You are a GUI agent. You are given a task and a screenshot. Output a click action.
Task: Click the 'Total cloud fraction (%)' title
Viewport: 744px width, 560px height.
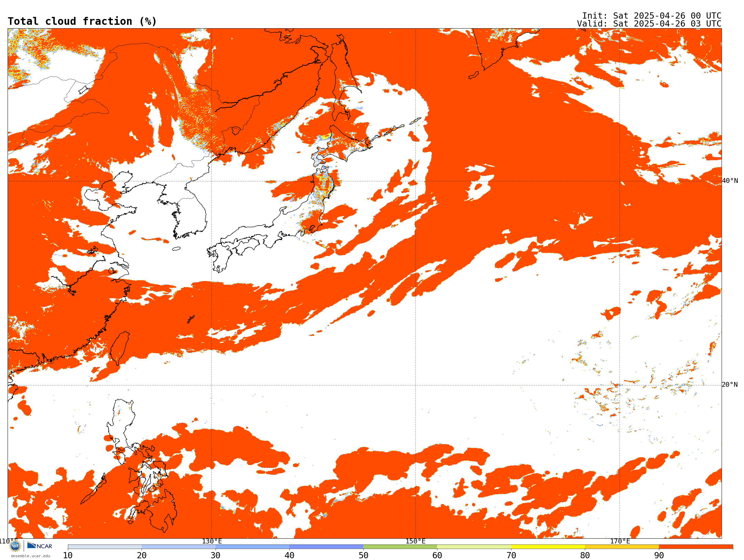(x=82, y=21)
